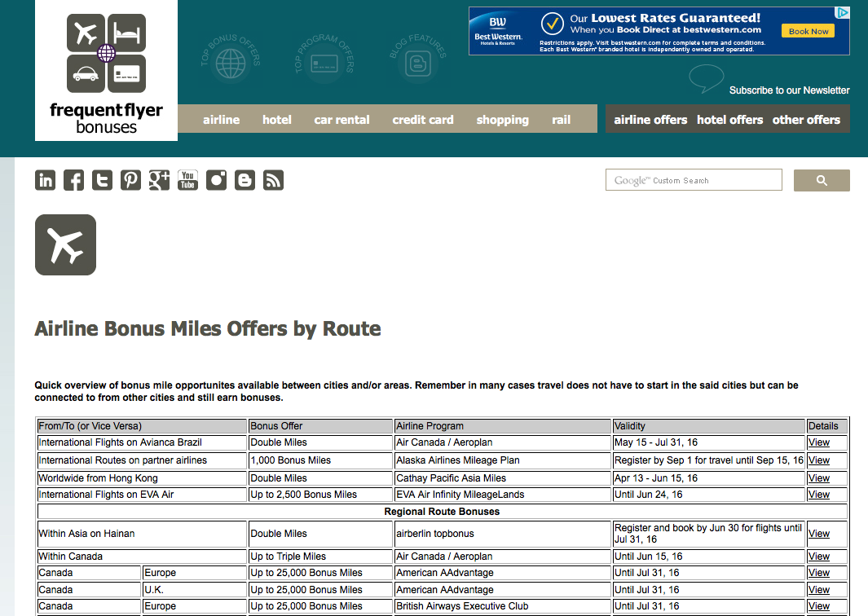This screenshot has height=616, width=868.
Task: Click 'Apr 13 - Jun 15, 16' validity cell
Action: (708, 477)
